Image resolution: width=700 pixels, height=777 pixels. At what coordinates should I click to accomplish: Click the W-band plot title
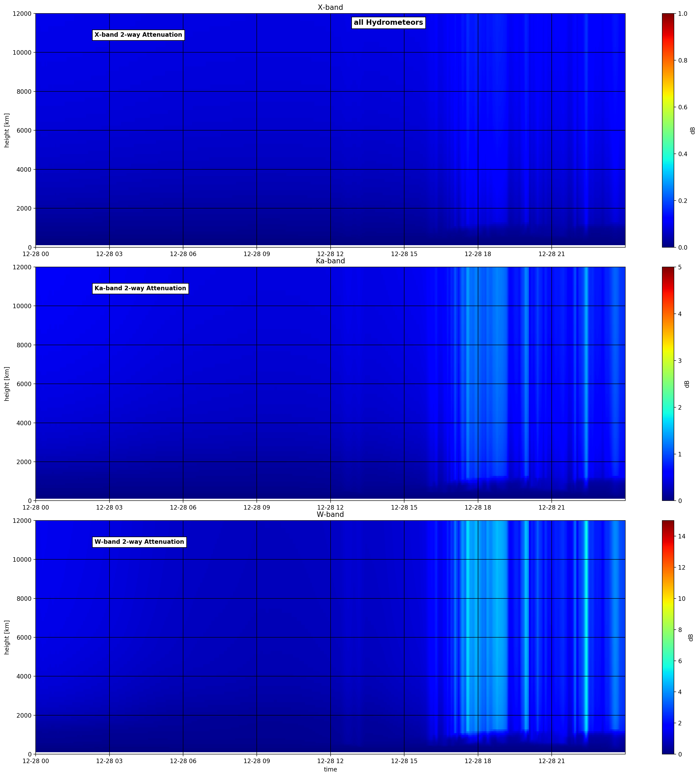pos(330,515)
